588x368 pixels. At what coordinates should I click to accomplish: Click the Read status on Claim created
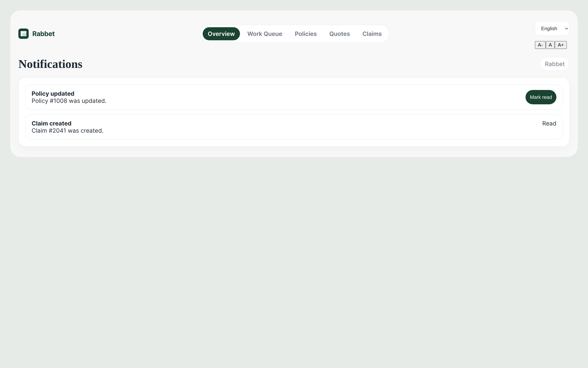[549, 123]
